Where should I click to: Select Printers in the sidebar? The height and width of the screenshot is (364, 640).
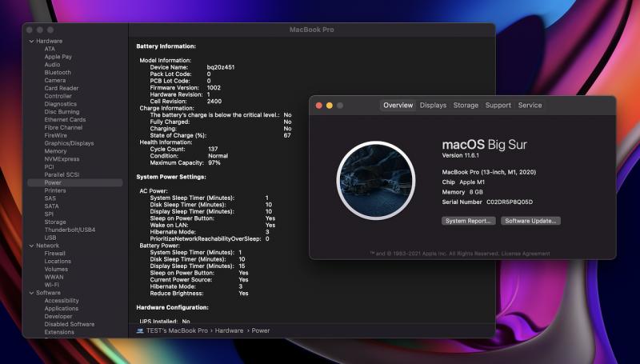click(55, 190)
